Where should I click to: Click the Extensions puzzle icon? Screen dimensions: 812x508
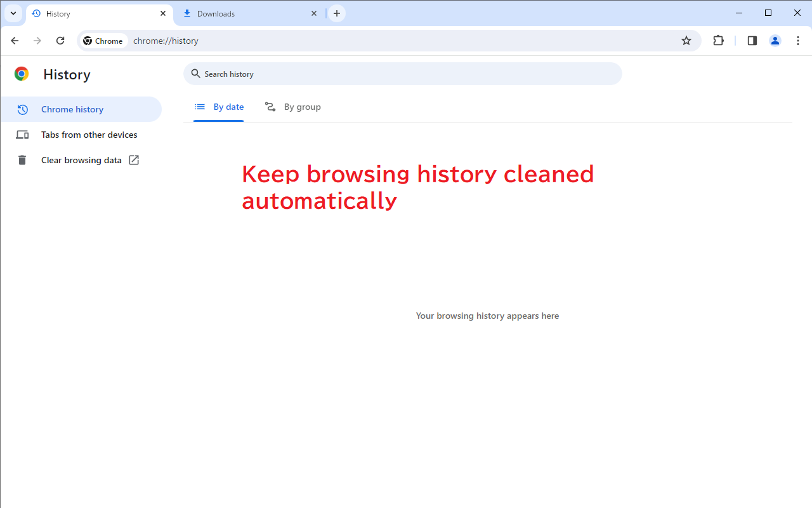(718, 40)
